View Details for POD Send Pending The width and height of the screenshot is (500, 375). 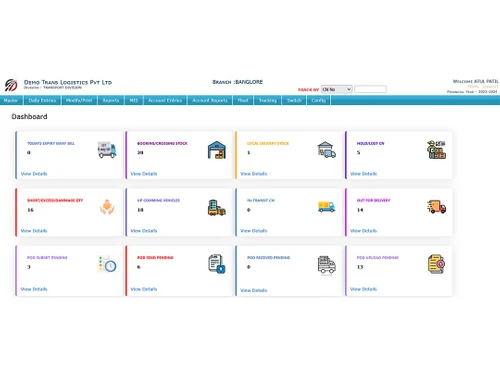click(144, 289)
